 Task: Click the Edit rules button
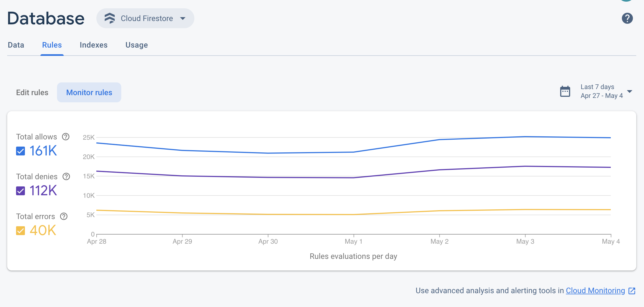32,92
